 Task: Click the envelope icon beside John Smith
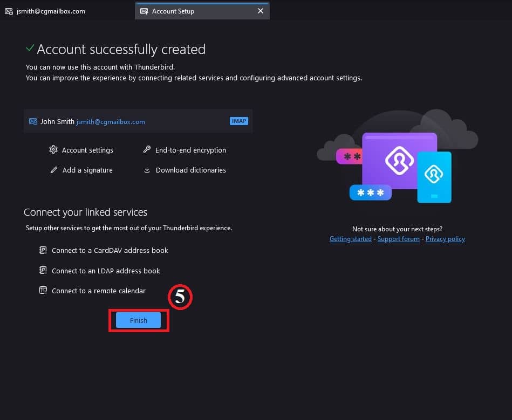tap(33, 121)
